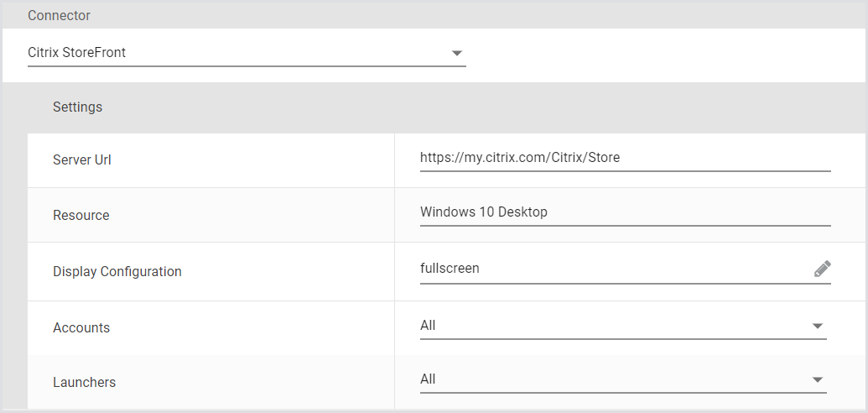This screenshot has width=868, height=413.
Task: Place cursor after 'Desktop' in Resource field
Action: 548,212
